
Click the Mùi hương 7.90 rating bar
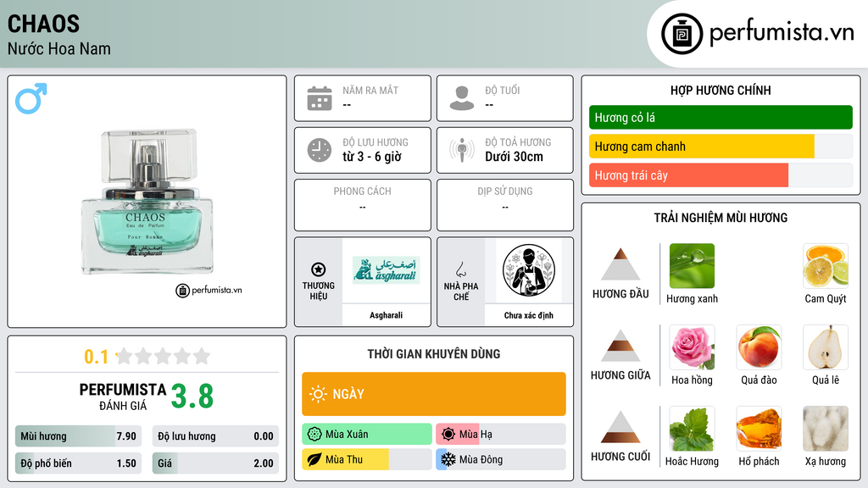(x=78, y=436)
